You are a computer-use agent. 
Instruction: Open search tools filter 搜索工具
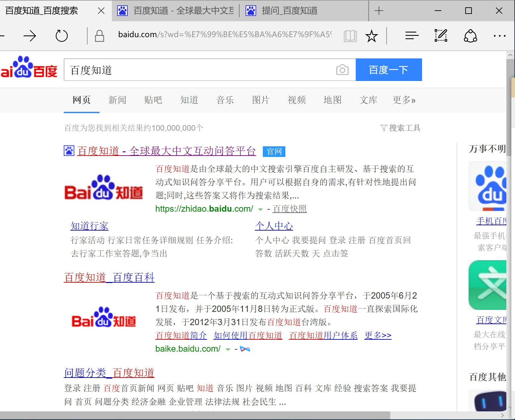point(400,128)
